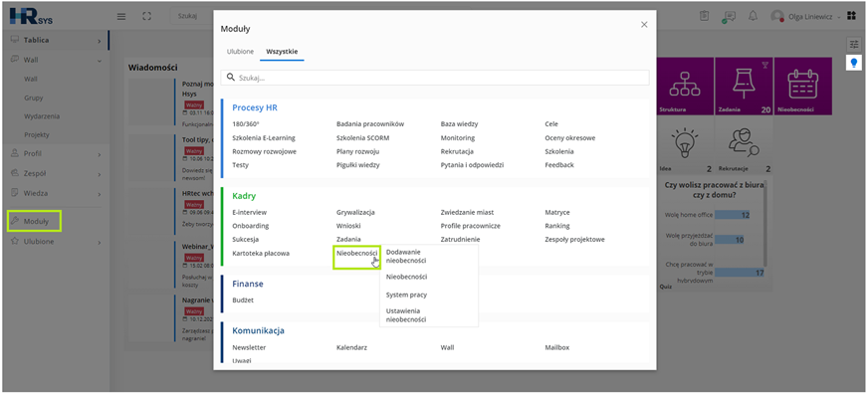Open the Rekrutacje tile

(744, 145)
